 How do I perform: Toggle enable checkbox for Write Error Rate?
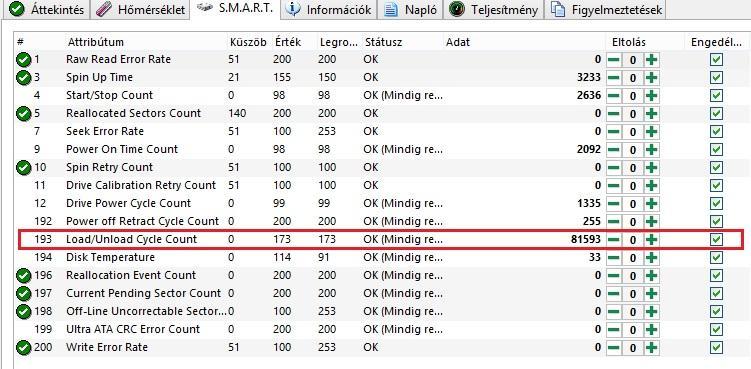coord(717,347)
